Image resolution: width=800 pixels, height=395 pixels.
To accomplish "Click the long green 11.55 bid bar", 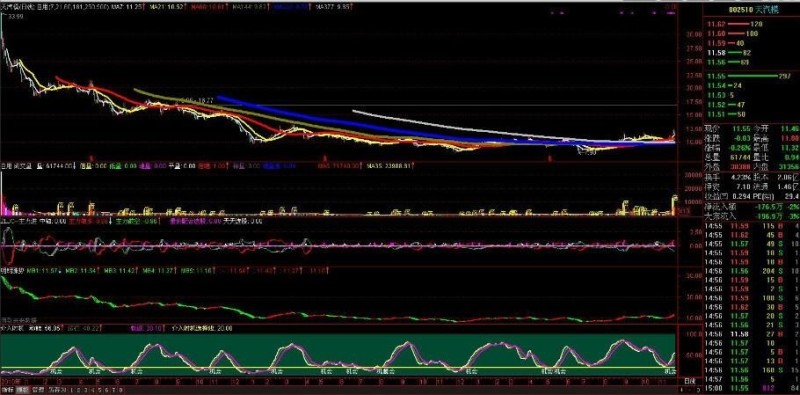I will 752,76.
